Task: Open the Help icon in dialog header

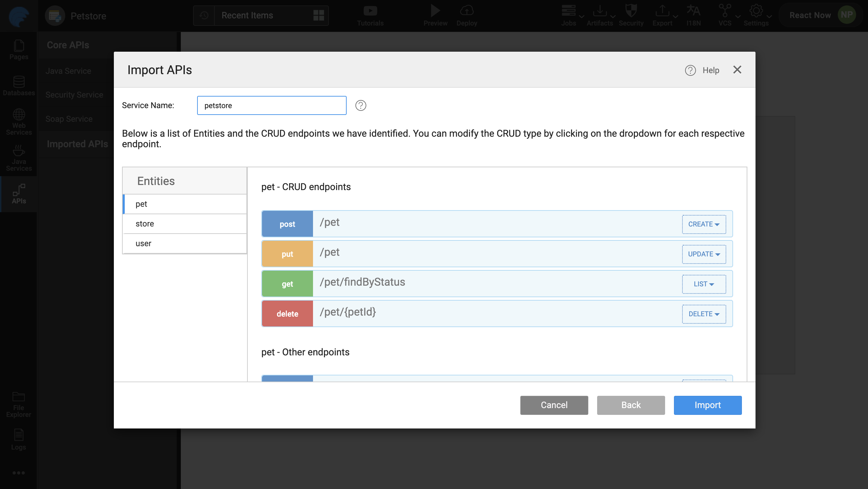Action: coord(690,70)
